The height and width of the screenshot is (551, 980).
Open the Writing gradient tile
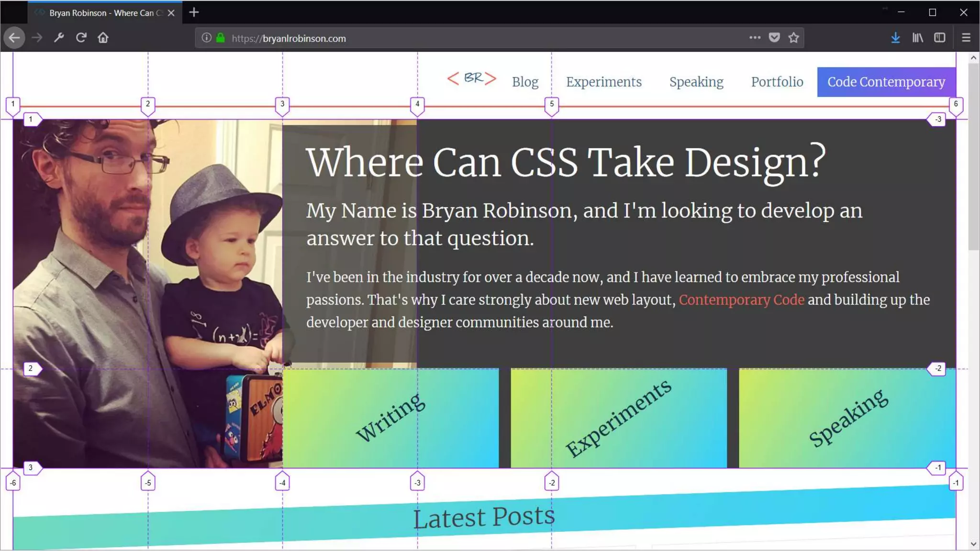coord(390,418)
